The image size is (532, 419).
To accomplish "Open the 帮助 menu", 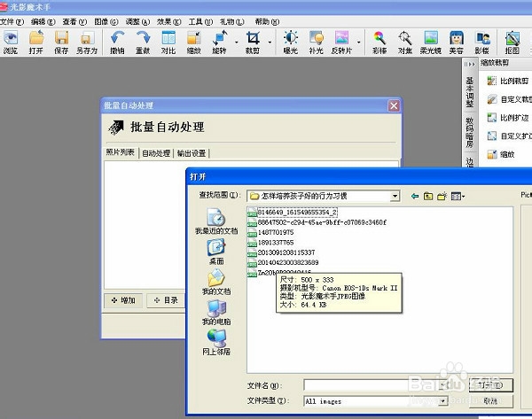I will [x=268, y=21].
